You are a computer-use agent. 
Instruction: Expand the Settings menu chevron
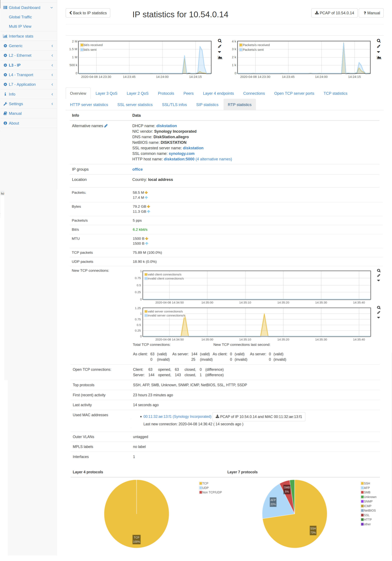coord(52,104)
